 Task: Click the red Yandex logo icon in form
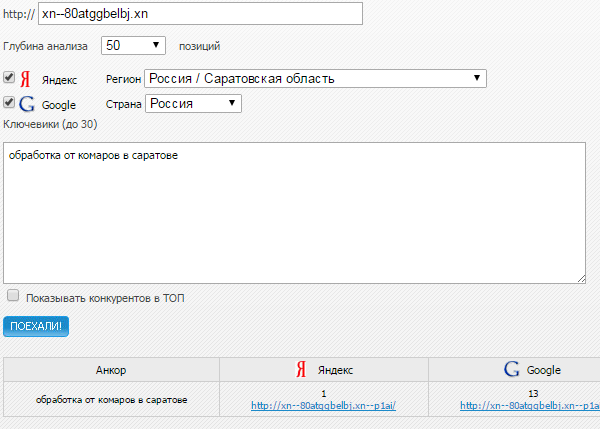click(x=25, y=79)
